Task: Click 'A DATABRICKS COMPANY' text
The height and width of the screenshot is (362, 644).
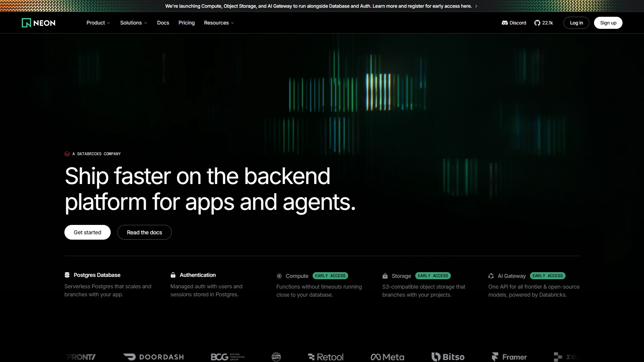Action: tap(97, 154)
